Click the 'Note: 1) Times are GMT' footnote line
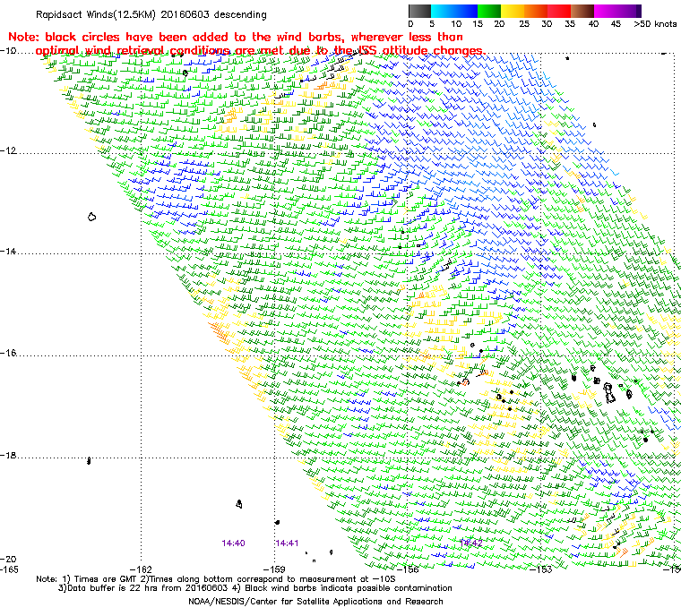Screen dimensions: 681x616 (x=216, y=579)
